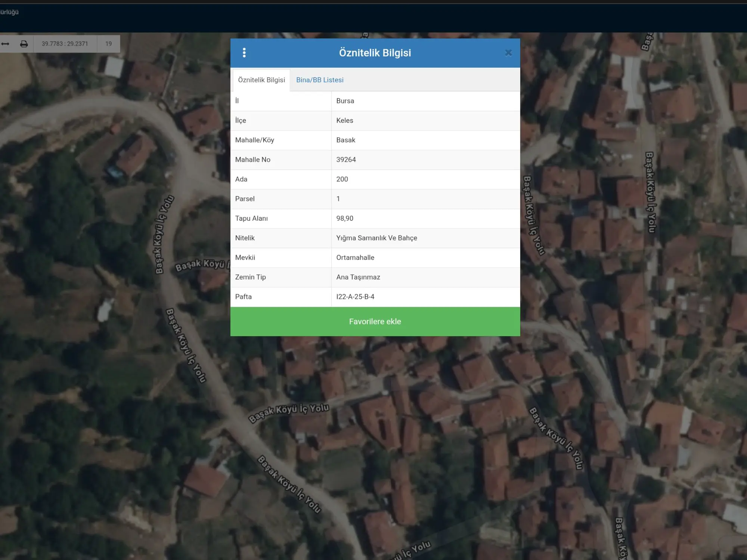Click the printer icon in map toolbar
The width and height of the screenshot is (747, 560).
24,44
